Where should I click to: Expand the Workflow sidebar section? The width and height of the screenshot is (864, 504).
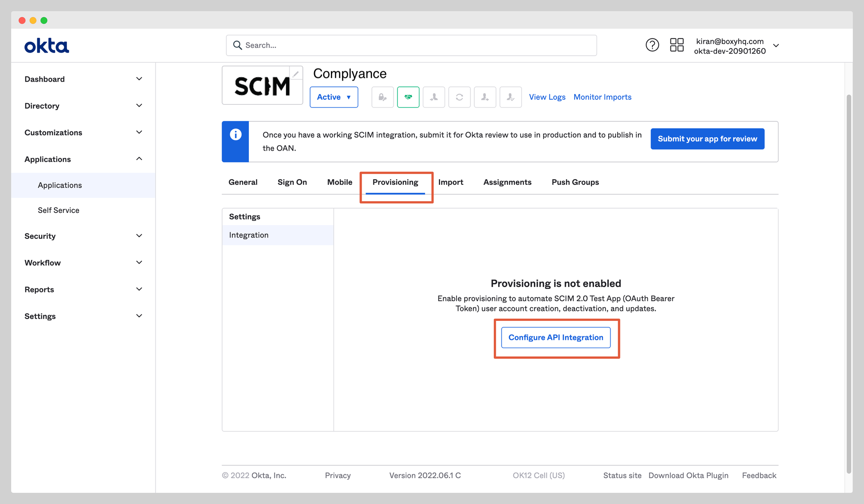(x=83, y=263)
